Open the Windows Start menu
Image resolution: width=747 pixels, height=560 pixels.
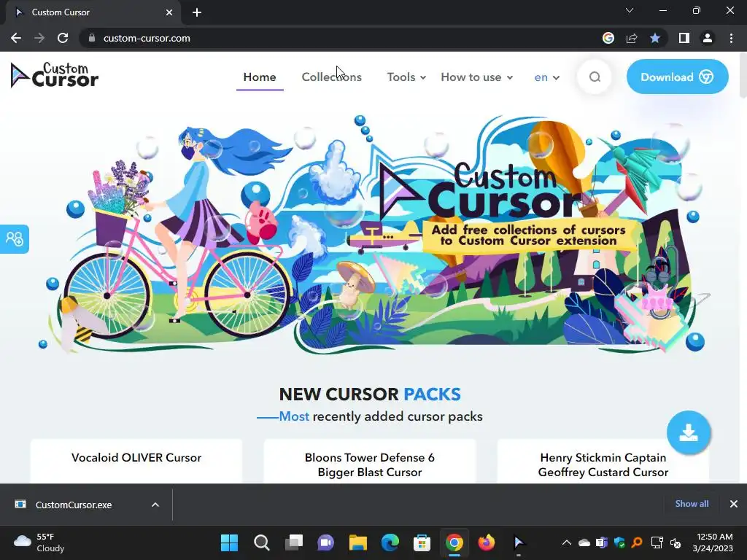pyautogui.click(x=229, y=542)
